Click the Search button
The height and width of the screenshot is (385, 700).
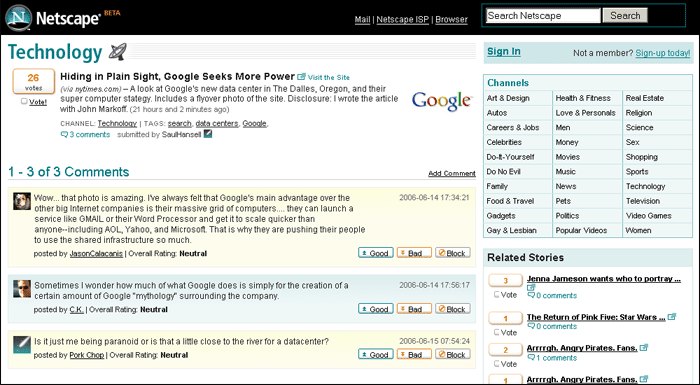(x=625, y=16)
